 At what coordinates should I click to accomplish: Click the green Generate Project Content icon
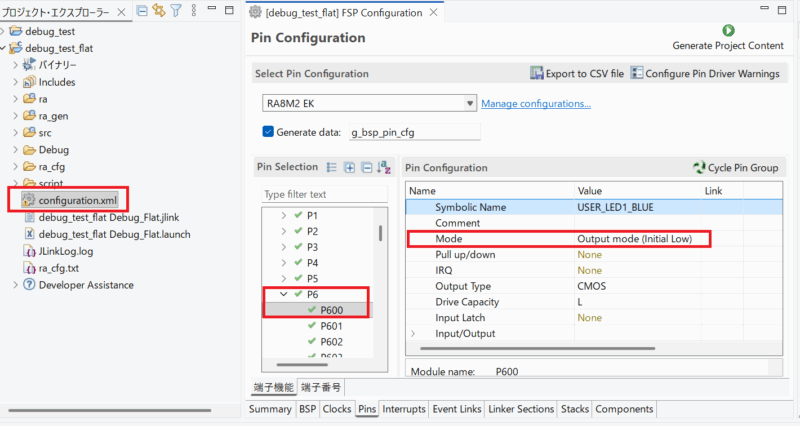pos(728,31)
